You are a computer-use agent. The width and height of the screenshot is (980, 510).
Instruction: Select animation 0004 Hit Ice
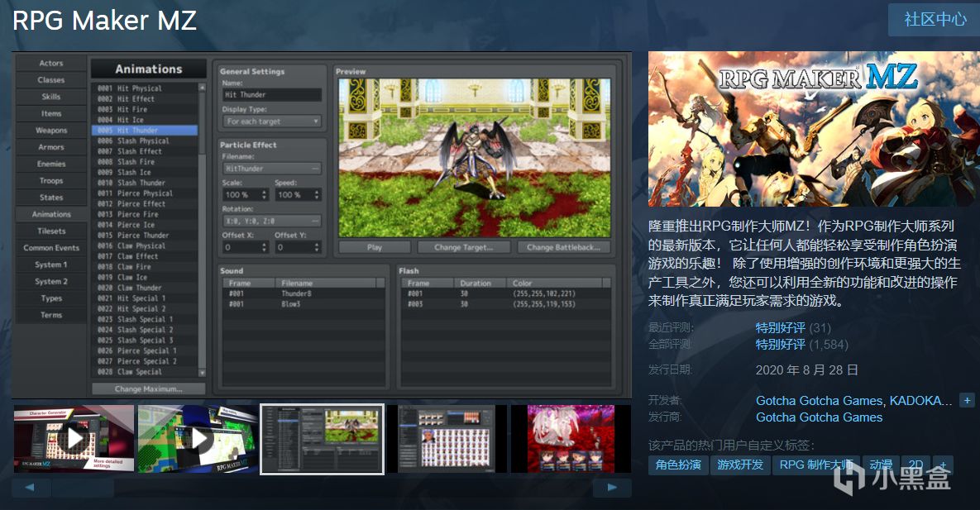click(x=145, y=120)
